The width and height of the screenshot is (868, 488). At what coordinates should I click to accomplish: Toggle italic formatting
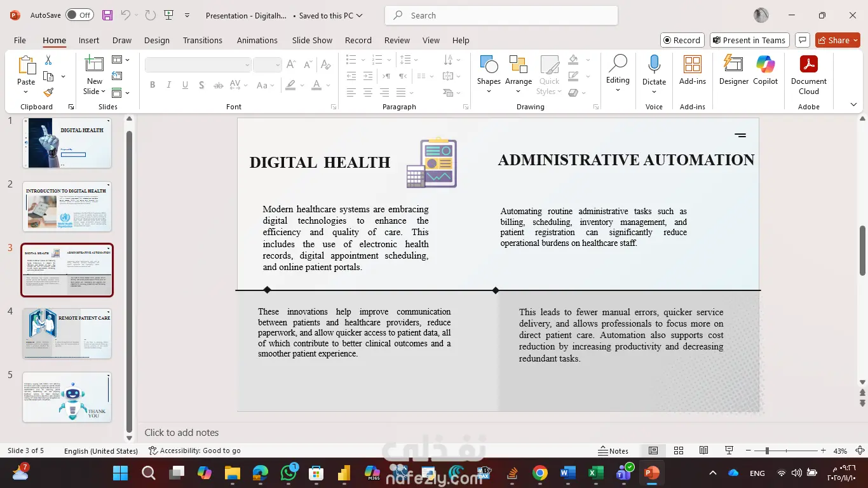point(168,85)
